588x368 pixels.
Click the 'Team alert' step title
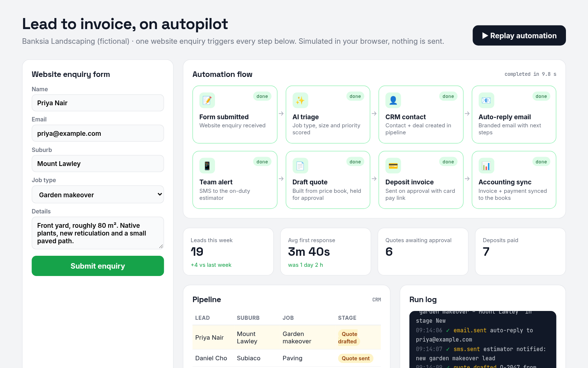coord(216,182)
